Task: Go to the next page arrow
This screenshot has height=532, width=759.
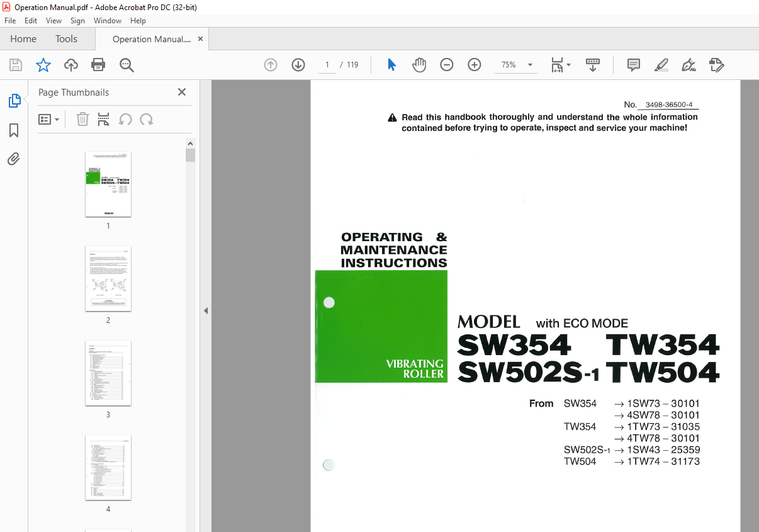Action: coord(298,65)
